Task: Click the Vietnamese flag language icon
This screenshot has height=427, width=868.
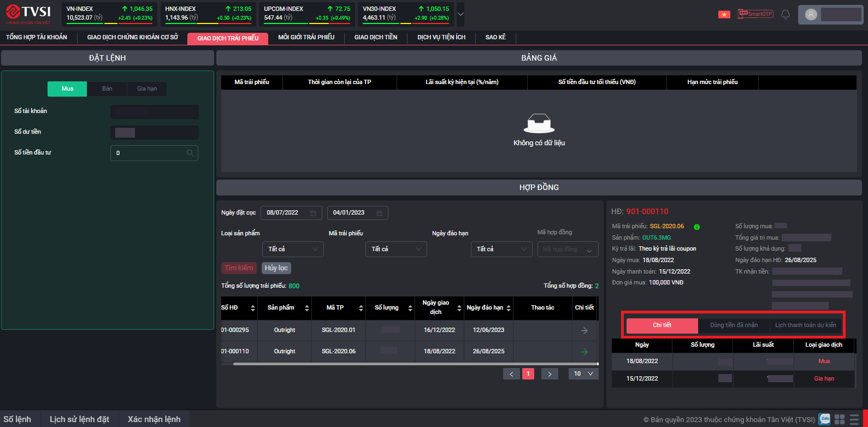Action: (x=724, y=15)
